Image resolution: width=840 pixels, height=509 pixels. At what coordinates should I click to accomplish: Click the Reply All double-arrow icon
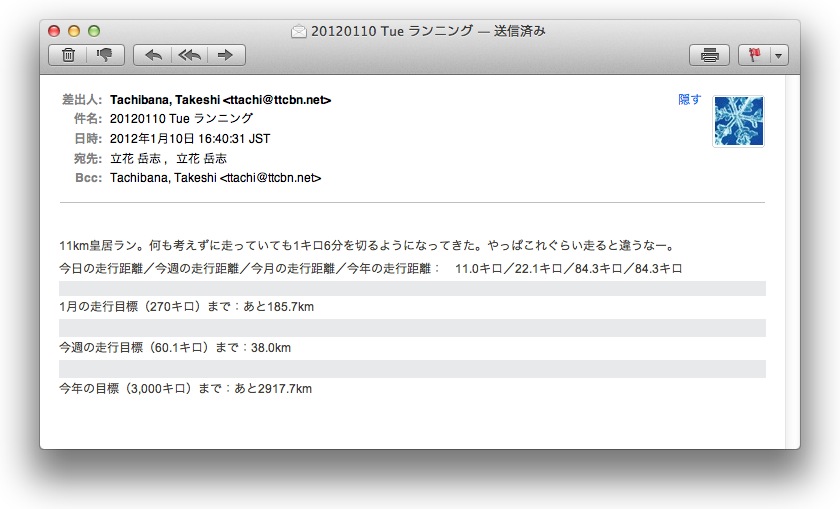[x=189, y=55]
